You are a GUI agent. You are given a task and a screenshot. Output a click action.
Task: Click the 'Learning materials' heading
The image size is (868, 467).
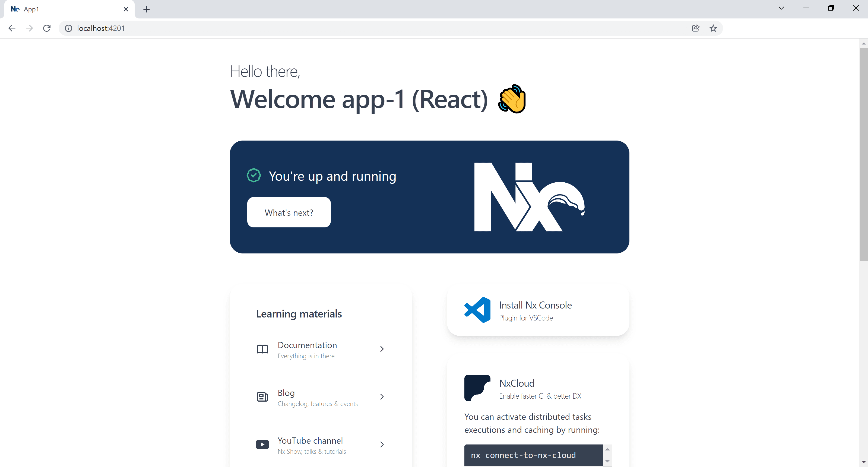(299, 314)
